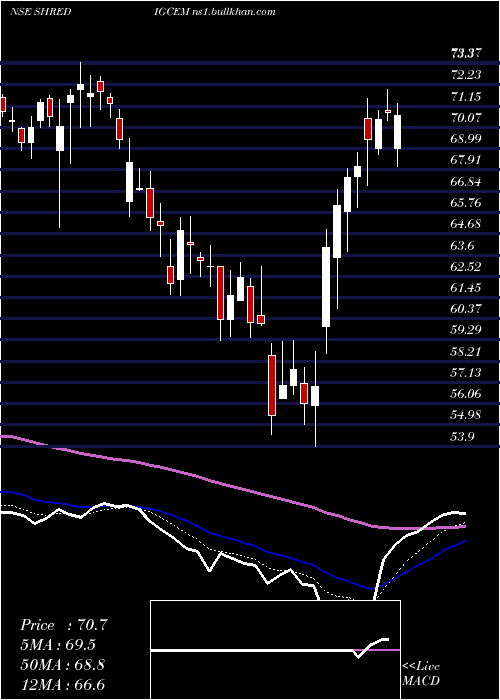The height and width of the screenshot is (700, 500).
Task: Click the 63.6 price axis label
Action: coord(463,246)
